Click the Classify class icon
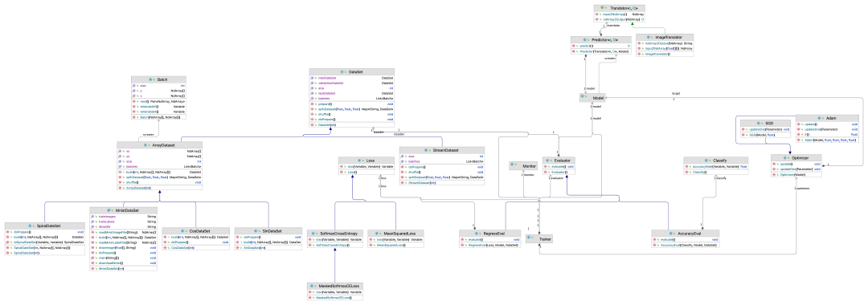The height and width of the screenshot is (305, 868). click(706, 161)
